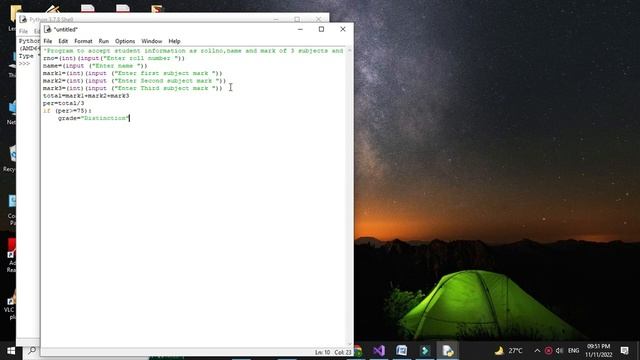Open the Help menu
This screenshot has height=360, width=640.
pos(174,41)
